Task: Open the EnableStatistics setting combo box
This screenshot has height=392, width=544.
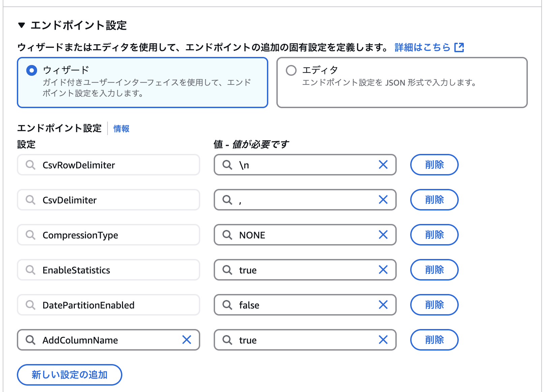Action: [109, 270]
